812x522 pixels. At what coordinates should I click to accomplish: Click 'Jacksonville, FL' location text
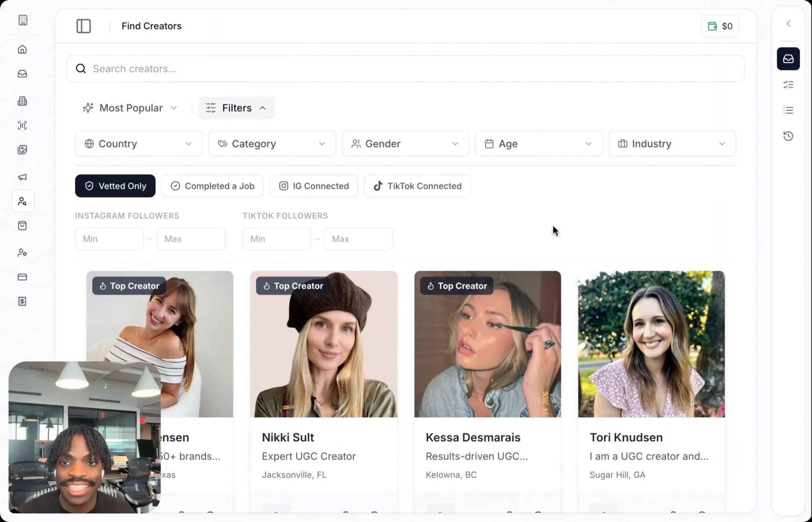click(x=294, y=475)
